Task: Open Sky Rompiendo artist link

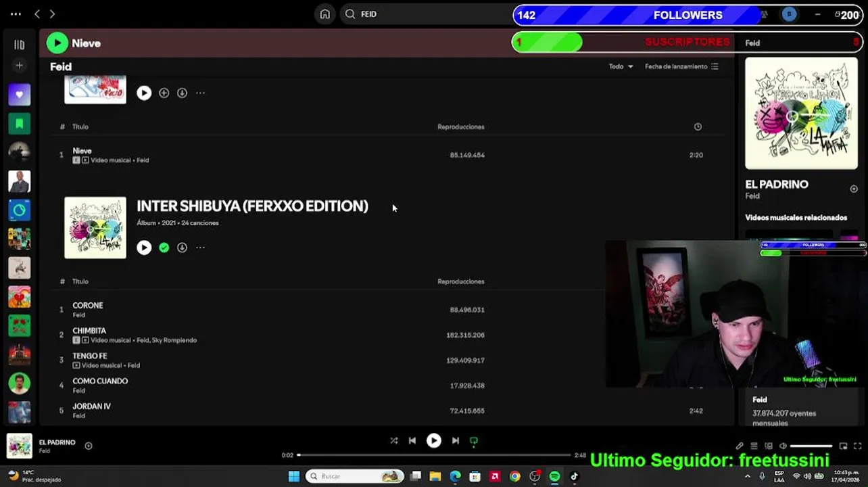Action: pyautogui.click(x=174, y=340)
